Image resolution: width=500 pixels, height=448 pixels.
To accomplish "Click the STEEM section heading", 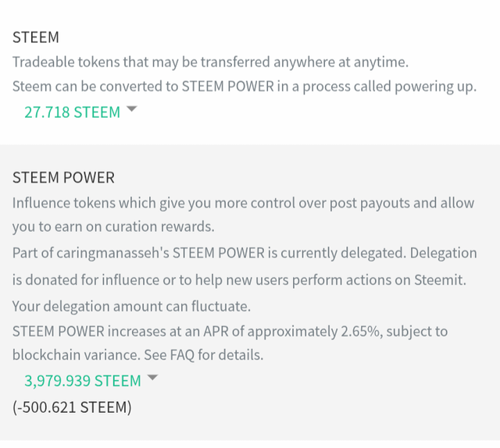I will tap(36, 37).
